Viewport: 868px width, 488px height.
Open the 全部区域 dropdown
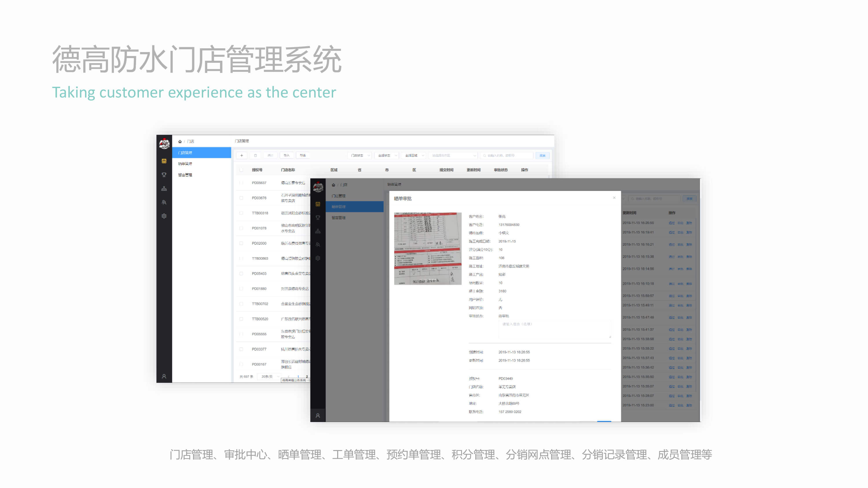[414, 156]
